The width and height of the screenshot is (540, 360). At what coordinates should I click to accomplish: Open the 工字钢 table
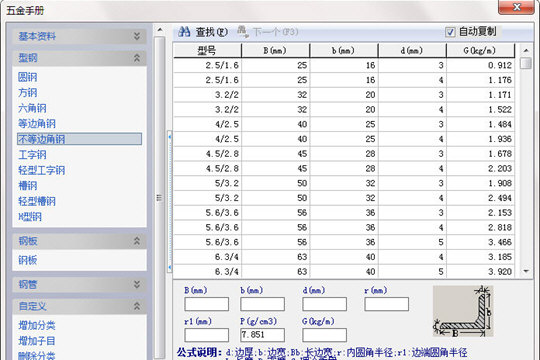pos(32,155)
